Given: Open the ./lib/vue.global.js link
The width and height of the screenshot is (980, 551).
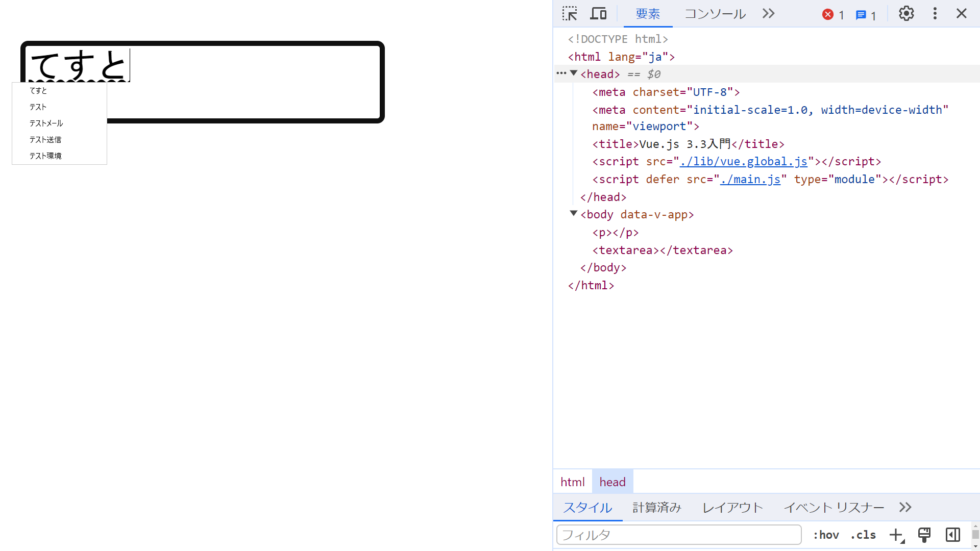Looking at the screenshot, I should point(743,162).
